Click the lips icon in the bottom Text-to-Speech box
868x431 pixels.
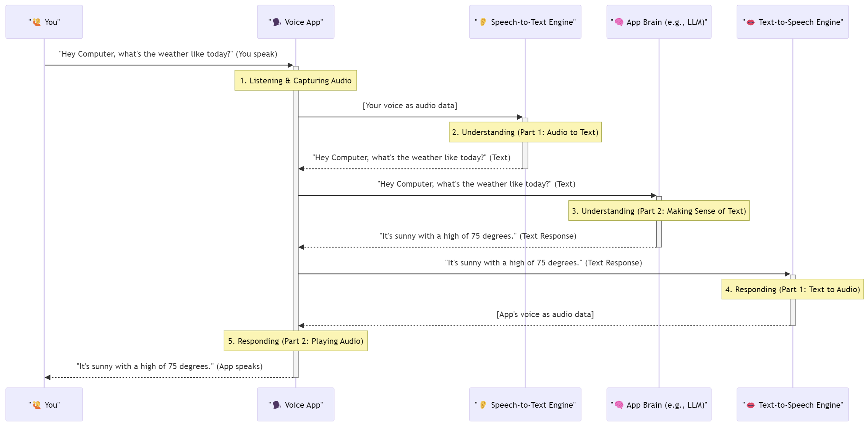(x=750, y=405)
